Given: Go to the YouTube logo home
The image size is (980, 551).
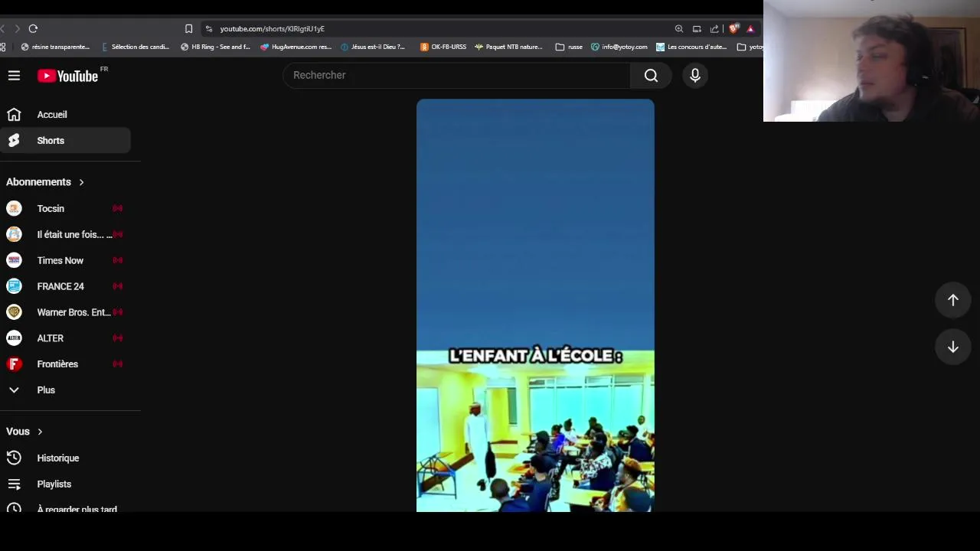Looking at the screenshot, I should point(68,76).
